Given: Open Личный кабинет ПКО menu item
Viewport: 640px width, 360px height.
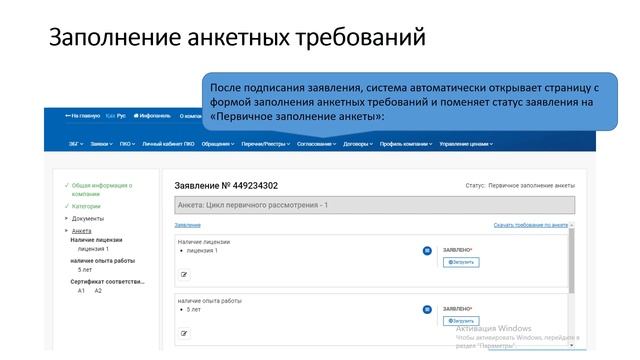Looking at the screenshot, I should coord(168,144).
